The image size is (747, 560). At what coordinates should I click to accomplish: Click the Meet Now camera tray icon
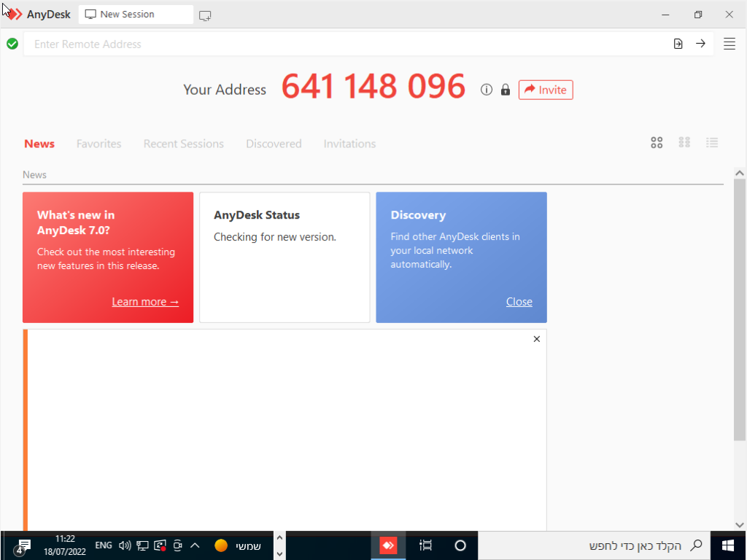coord(178,545)
